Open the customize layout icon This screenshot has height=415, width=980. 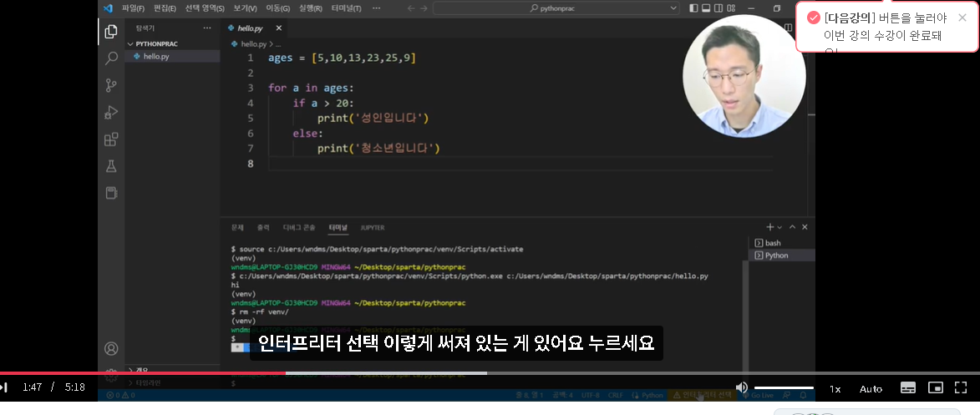(x=732, y=8)
